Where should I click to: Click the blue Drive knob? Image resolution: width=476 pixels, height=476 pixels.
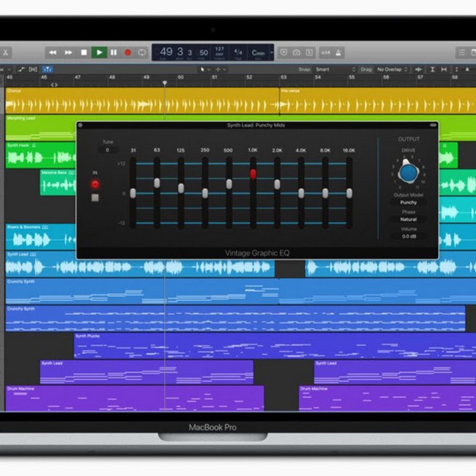(x=409, y=172)
